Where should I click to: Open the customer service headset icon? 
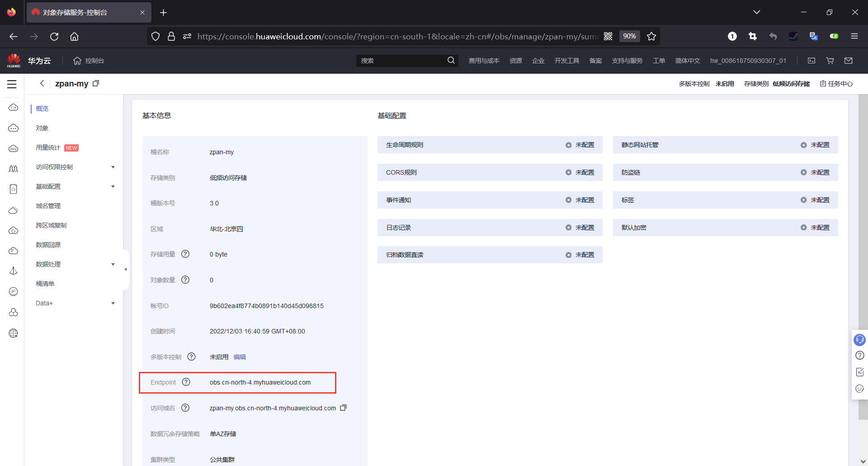(x=859, y=340)
